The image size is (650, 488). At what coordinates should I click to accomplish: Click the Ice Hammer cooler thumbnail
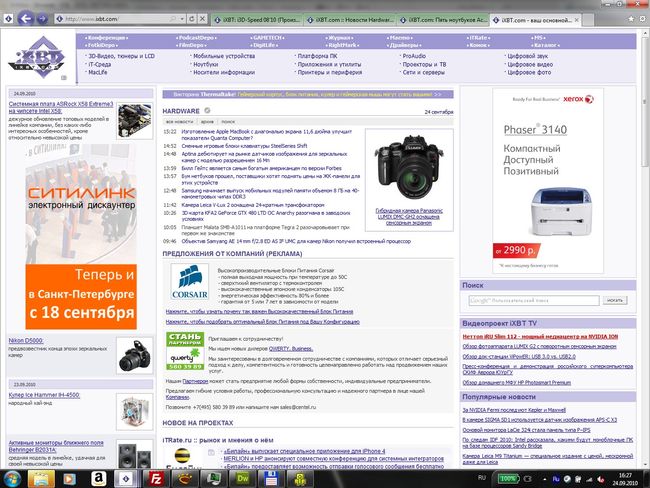pyautogui.click(x=134, y=412)
